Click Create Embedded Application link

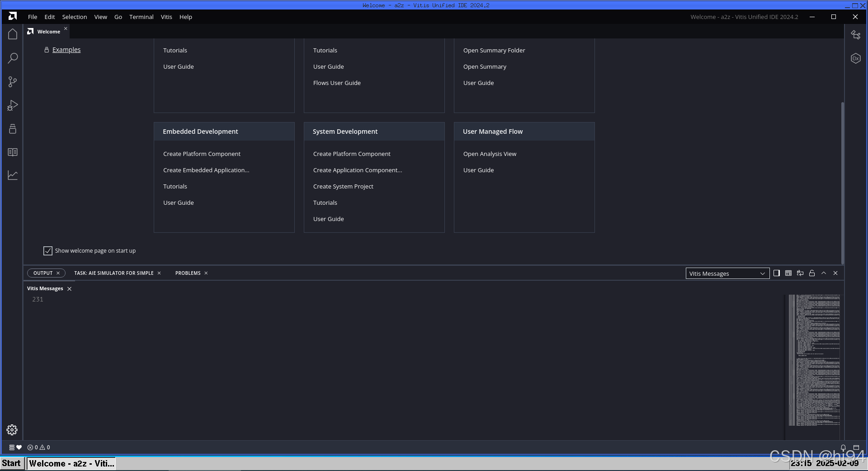(x=206, y=170)
